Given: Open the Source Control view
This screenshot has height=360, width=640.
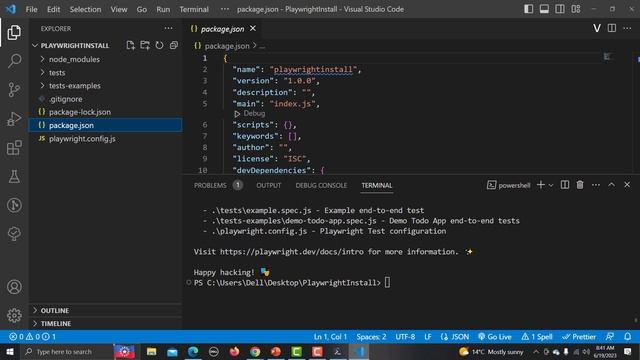Looking at the screenshot, I should click(x=14, y=89).
